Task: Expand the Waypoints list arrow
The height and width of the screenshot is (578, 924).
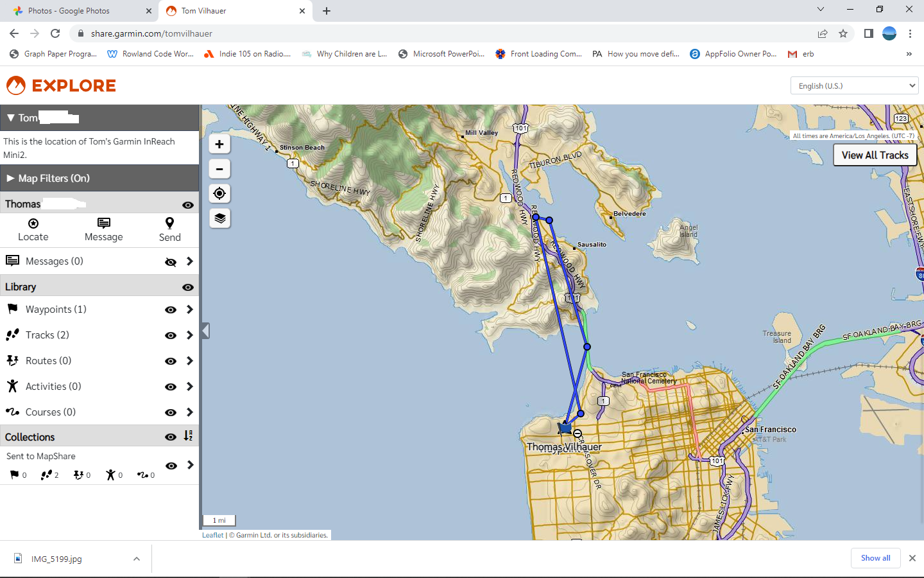Action: point(189,310)
